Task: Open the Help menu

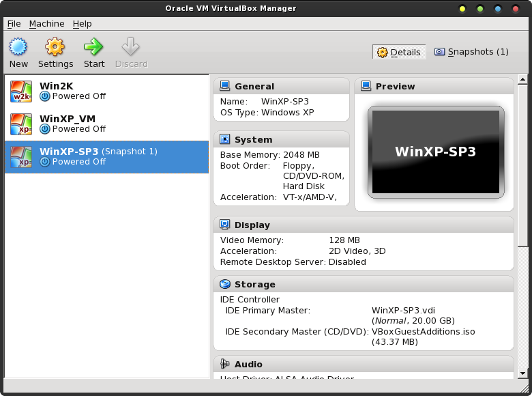Action: click(82, 24)
